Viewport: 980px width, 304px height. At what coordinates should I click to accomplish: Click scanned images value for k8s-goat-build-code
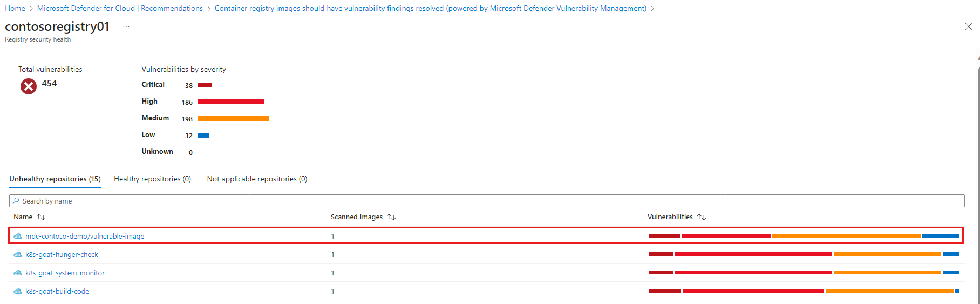click(333, 292)
